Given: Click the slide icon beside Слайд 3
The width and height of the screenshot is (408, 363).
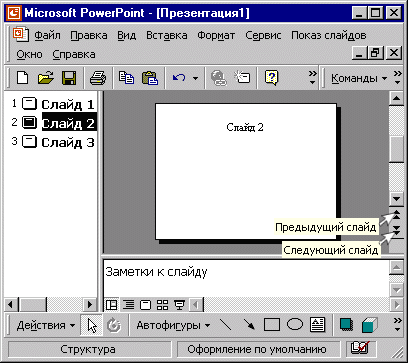Looking at the screenshot, I should pos(29,142).
